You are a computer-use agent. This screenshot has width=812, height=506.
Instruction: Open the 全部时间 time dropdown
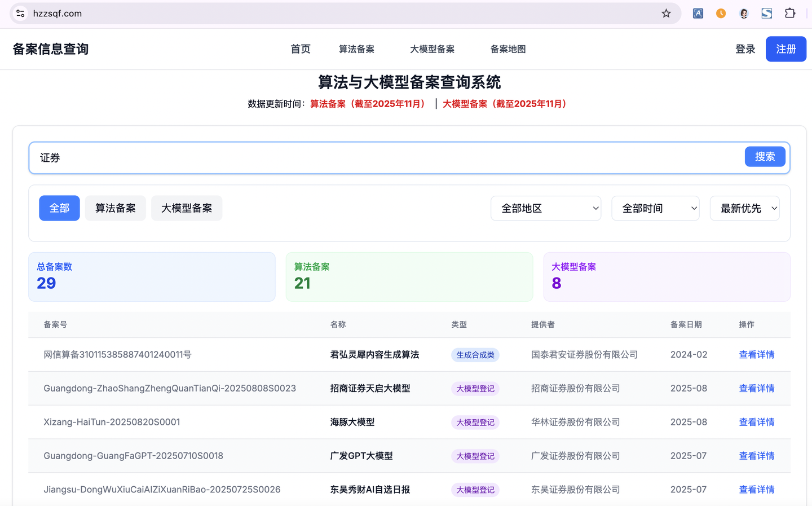click(655, 208)
